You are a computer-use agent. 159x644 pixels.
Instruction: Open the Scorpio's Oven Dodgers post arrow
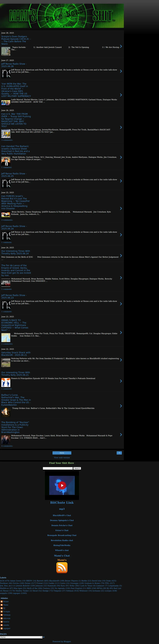click(121, 46)
